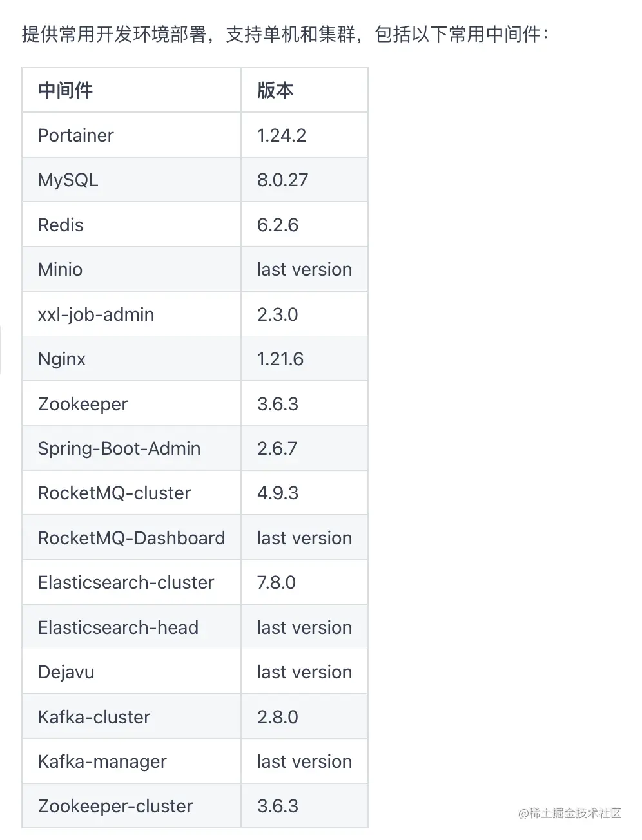Select the Minio middleware cell
This screenshot has width=642, height=840.
(x=60, y=269)
